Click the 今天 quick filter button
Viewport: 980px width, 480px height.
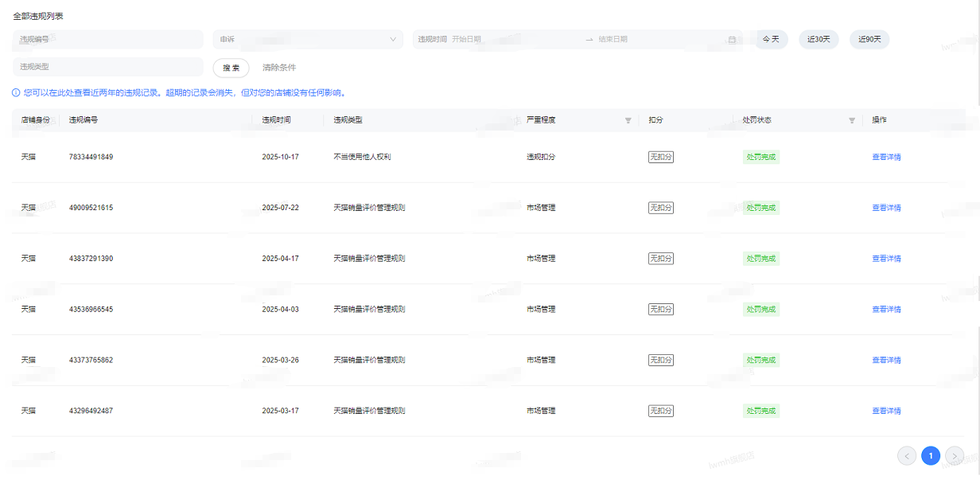point(771,39)
